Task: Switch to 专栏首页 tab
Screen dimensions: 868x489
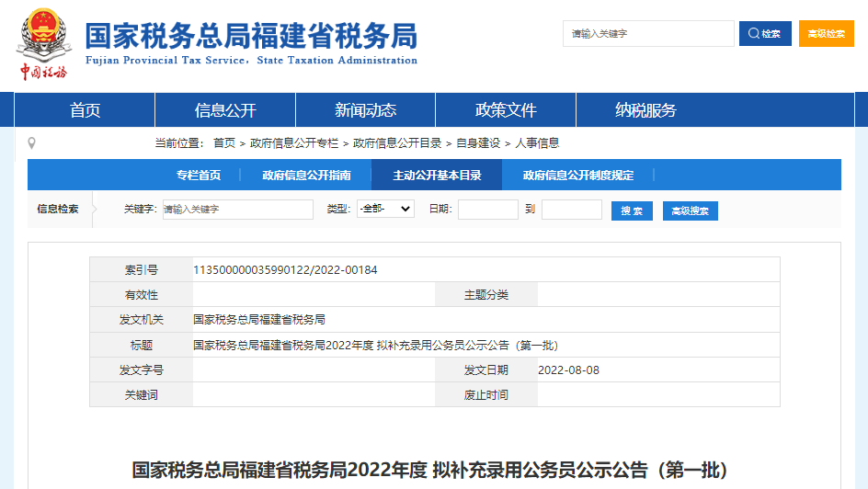Action: (x=199, y=176)
